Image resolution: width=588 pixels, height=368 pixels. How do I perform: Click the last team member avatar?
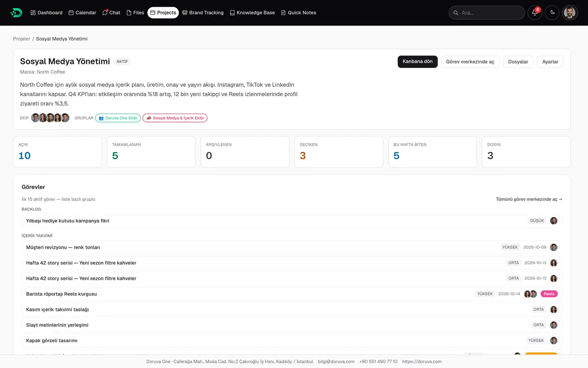point(65,118)
